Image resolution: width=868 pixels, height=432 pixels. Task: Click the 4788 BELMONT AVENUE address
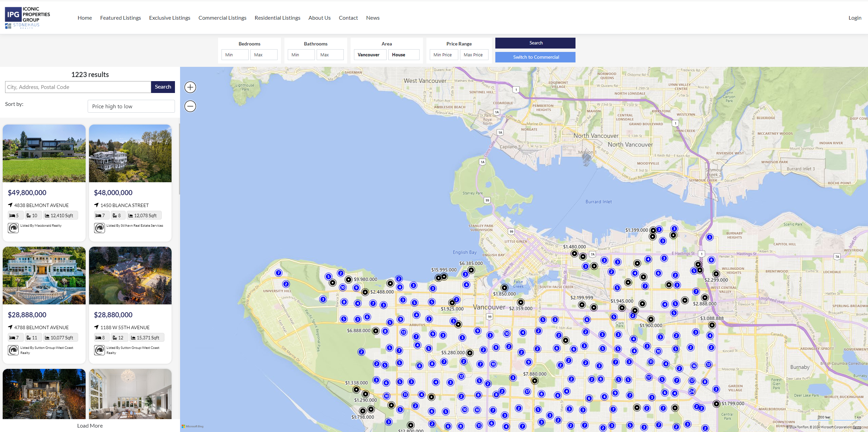tap(41, 327)
